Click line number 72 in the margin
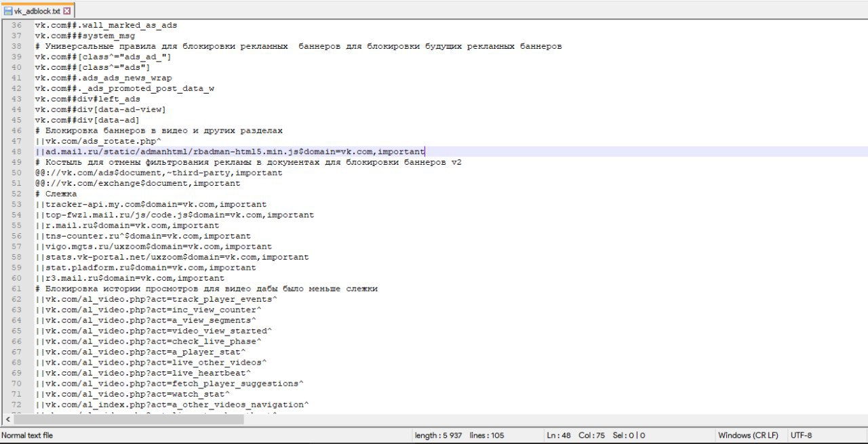Viewport: 868px width, 444px height. (x=17, y=405)
